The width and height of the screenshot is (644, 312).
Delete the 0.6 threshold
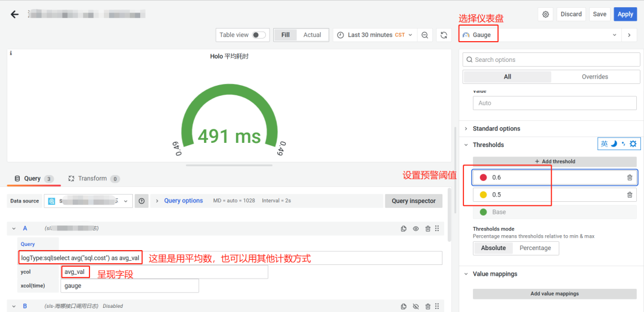(x=630, y=177)
